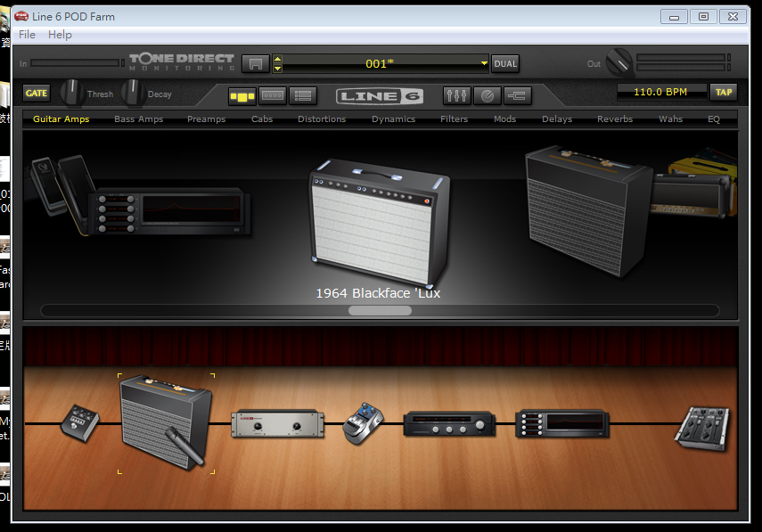Image resolution: width=762 pixels, height=532 pixels.
Task: Pick the far-left wah pedal in the carousel
Action: [x=46, y=185]
